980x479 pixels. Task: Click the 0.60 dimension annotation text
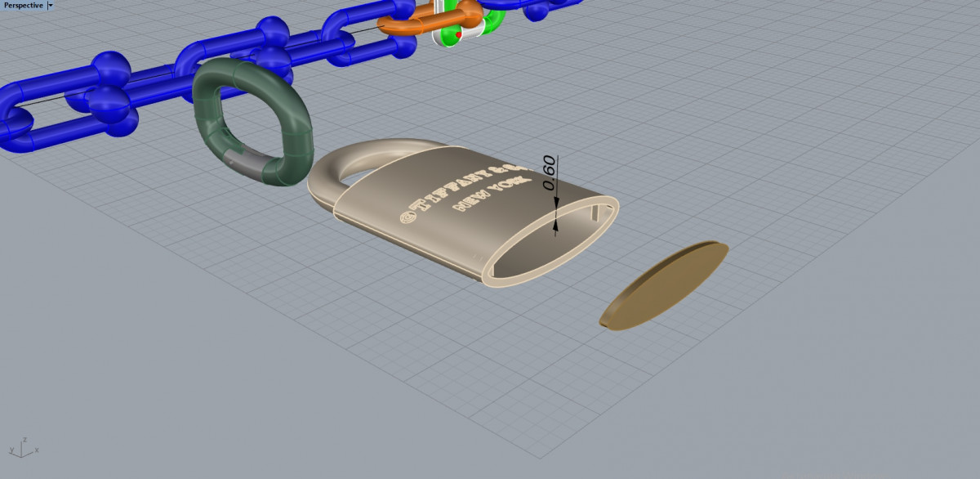click(549, 173)
